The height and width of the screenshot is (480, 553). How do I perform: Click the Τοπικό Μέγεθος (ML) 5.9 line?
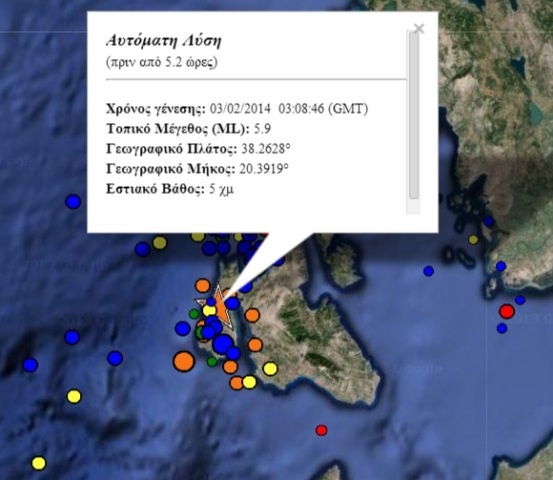pyautogui.click(x=189, y=129)
